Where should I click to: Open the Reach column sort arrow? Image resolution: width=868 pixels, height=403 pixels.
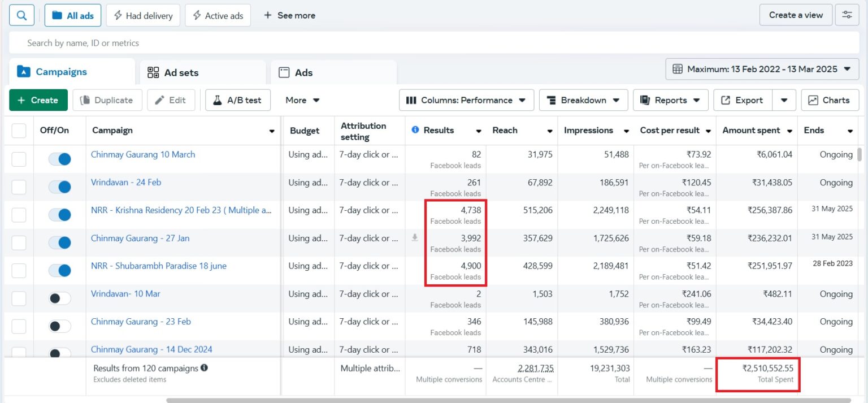point(550,131)
